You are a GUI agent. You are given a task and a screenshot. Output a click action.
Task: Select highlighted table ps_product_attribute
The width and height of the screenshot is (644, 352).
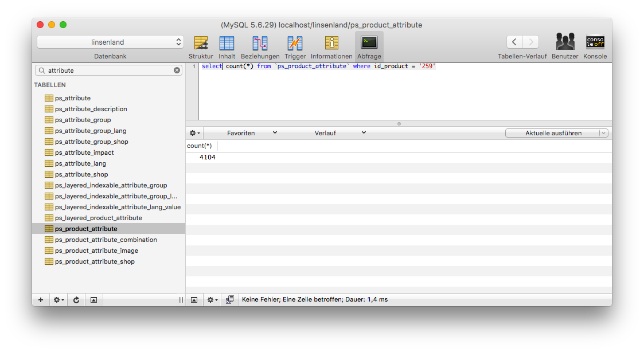click(x=109, y=229)
